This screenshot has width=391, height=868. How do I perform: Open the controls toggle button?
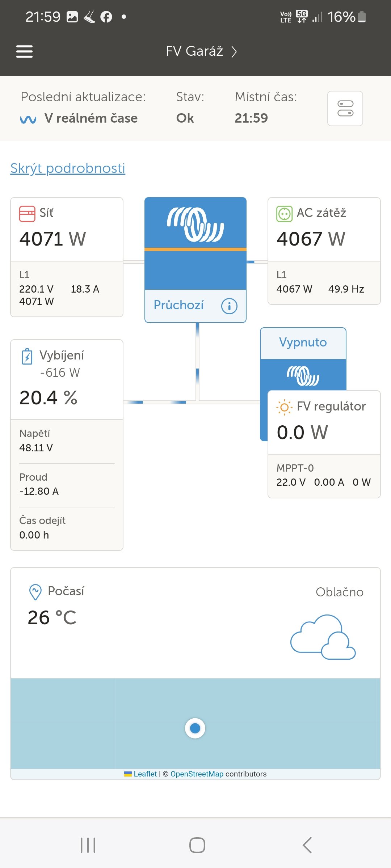pyautogui.click(x=345, y=109)
